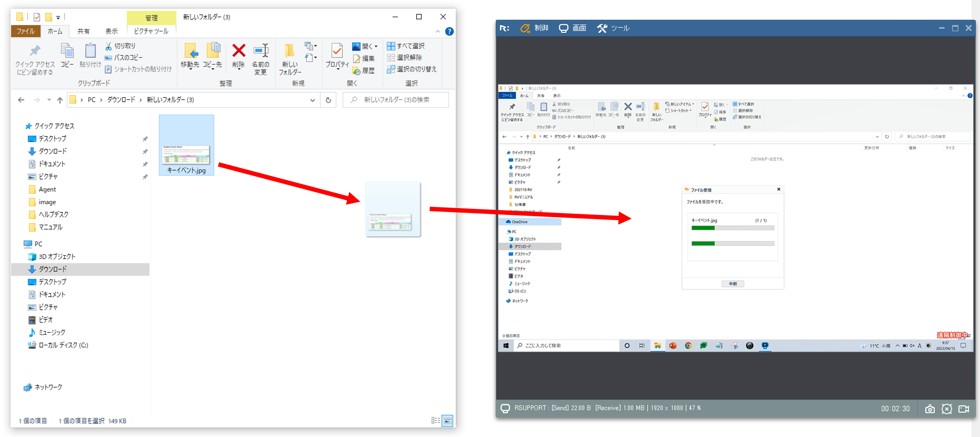This screenshot has height=437, width=980.
Task: Open the ファイル tab in left Explorer
Action: coord(26,31)
